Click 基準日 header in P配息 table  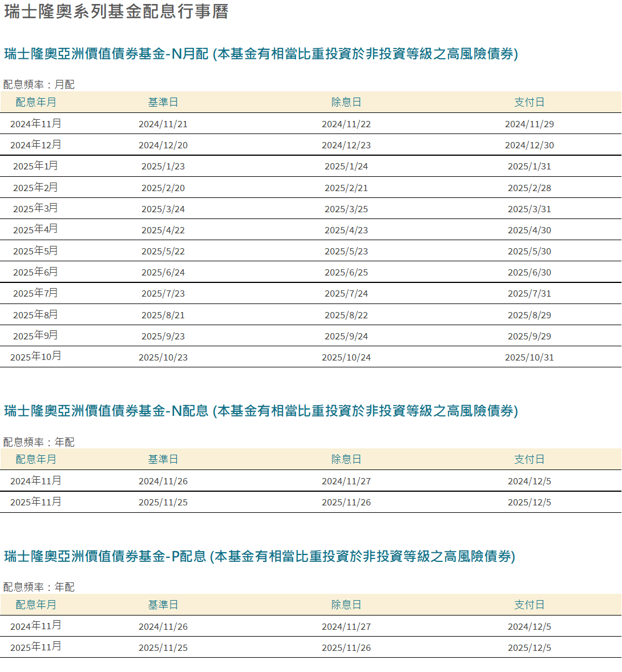click(x=163, y=605)
